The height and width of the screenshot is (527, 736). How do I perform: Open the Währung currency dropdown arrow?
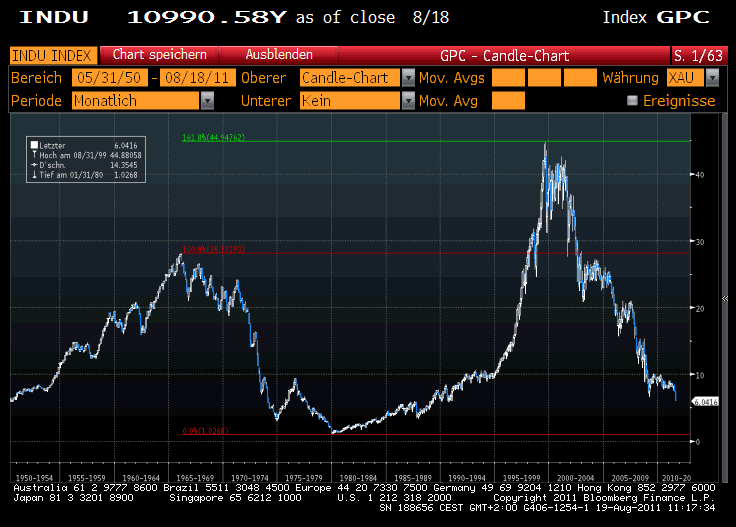(713, 77)
